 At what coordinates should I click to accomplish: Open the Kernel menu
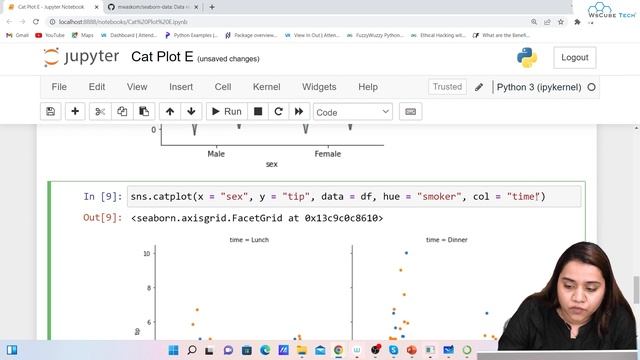267,87
